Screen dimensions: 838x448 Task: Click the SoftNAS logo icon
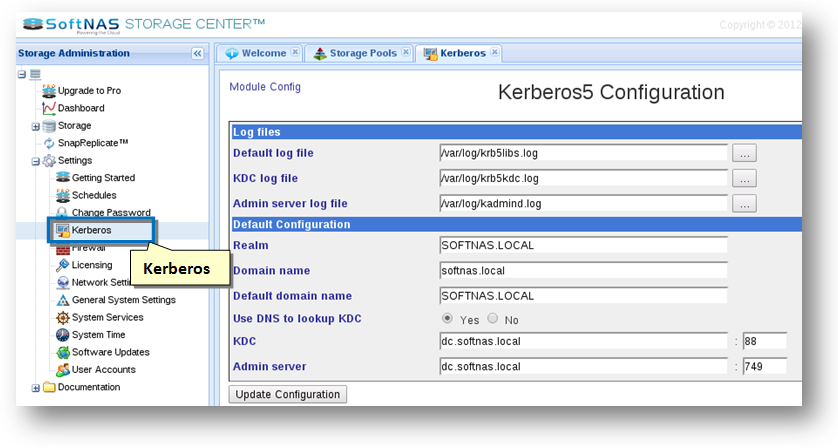click(33, 25)
